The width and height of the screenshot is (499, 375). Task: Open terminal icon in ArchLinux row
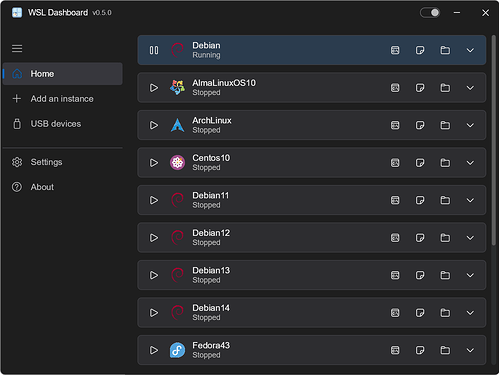[x=395, y=125]
